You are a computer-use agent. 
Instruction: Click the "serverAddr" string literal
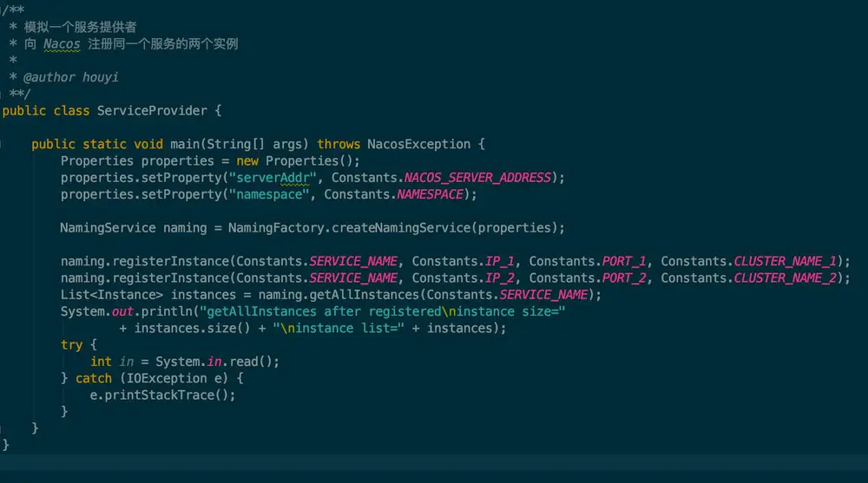pyautogui.click(x=273, y=178)
